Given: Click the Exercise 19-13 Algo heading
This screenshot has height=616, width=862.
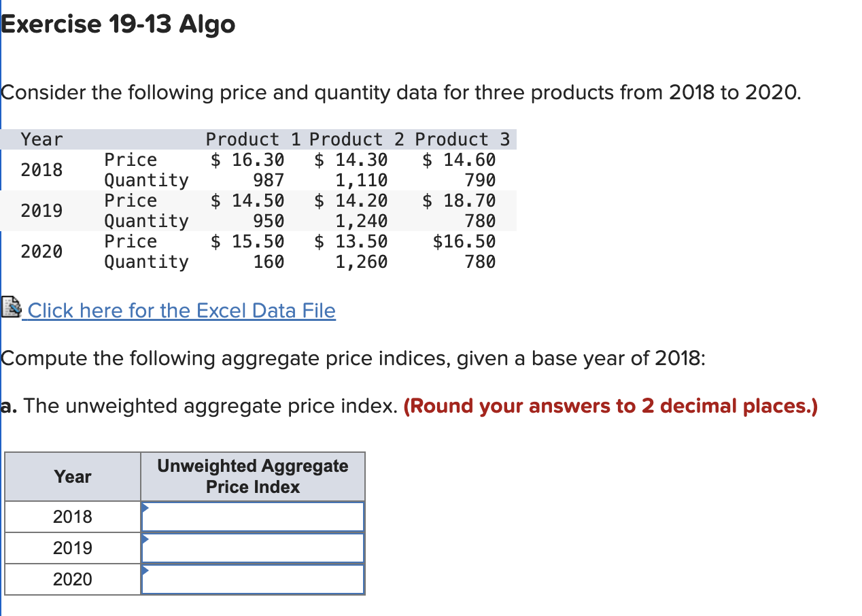Looking at the screenshot, I should point(118,24).
